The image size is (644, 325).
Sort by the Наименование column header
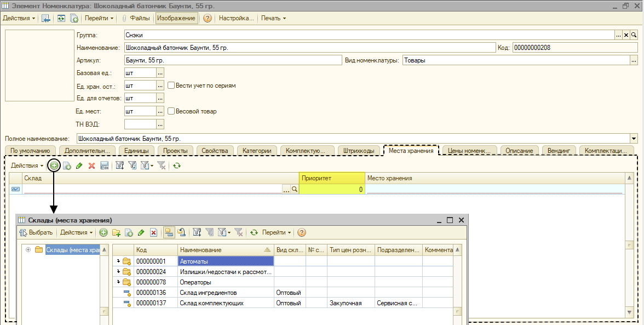(226, 250)
